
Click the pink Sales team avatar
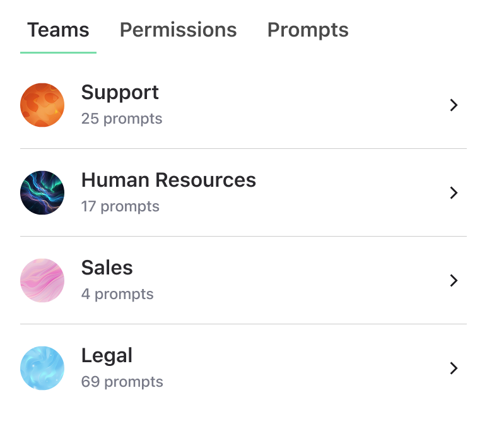point(42,280)
